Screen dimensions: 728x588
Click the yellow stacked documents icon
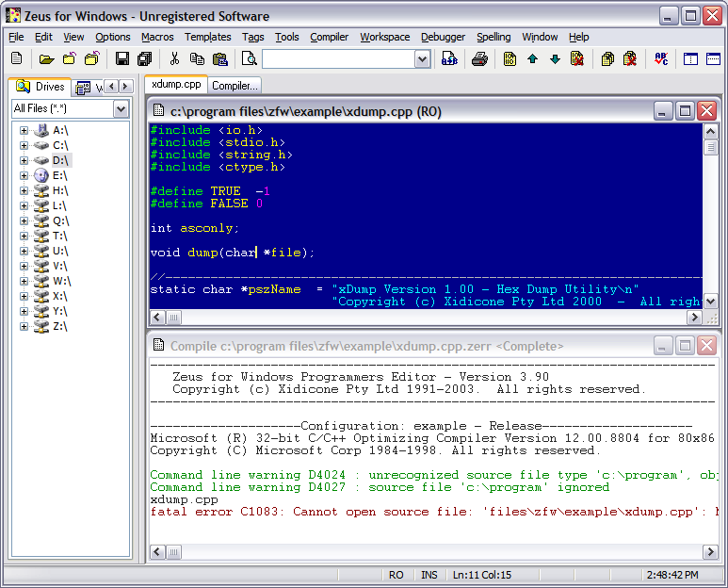pos(607,58)
